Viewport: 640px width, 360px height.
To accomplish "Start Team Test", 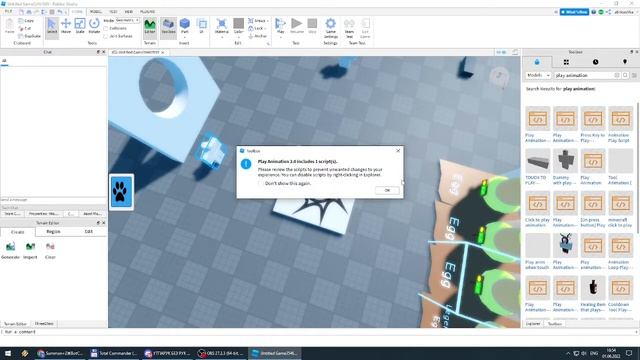I will click(x=349, y=28).
